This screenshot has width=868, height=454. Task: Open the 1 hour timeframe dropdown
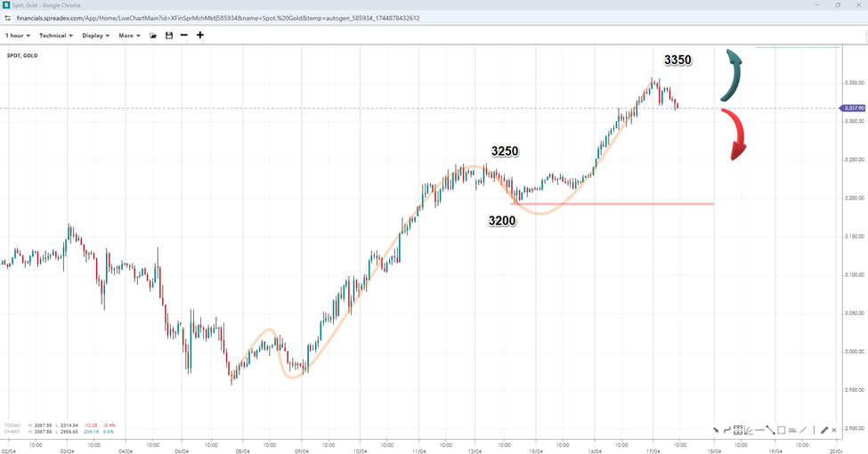tap(17, 36)
